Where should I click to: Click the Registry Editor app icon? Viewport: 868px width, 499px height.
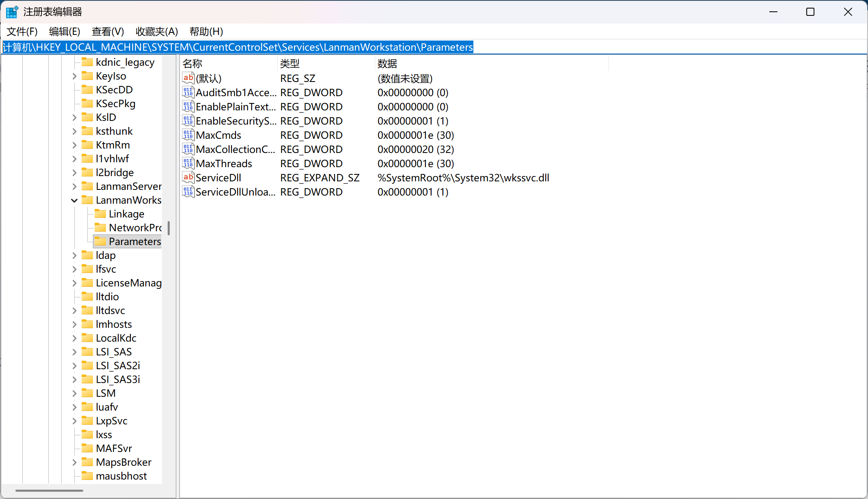coord(12,12)
